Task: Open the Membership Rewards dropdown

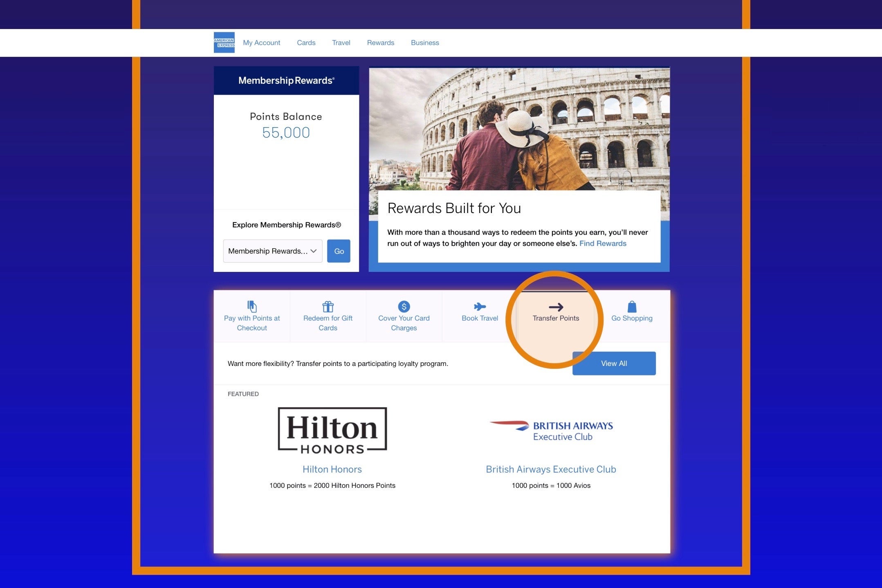Action: pos(273,251)
